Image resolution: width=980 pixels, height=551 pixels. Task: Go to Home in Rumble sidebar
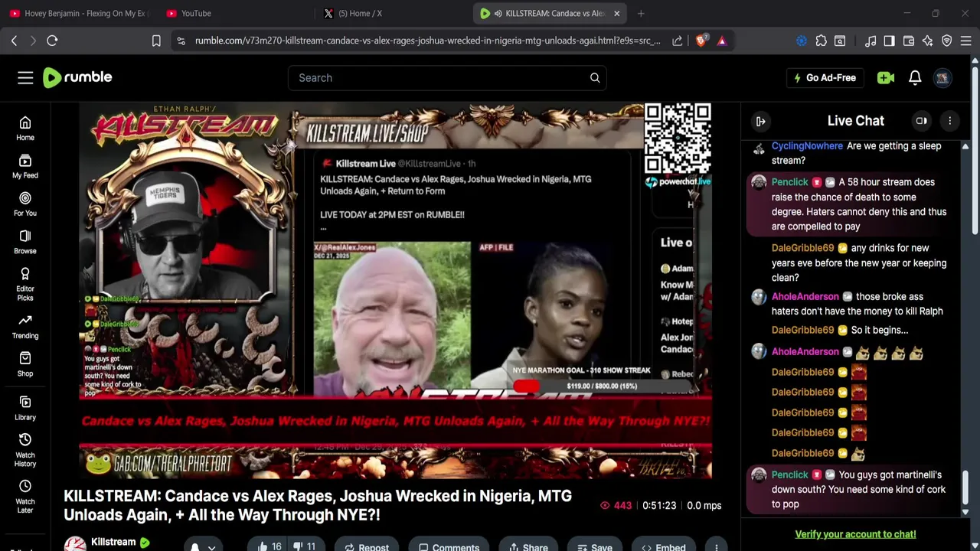tap(25, 129)
